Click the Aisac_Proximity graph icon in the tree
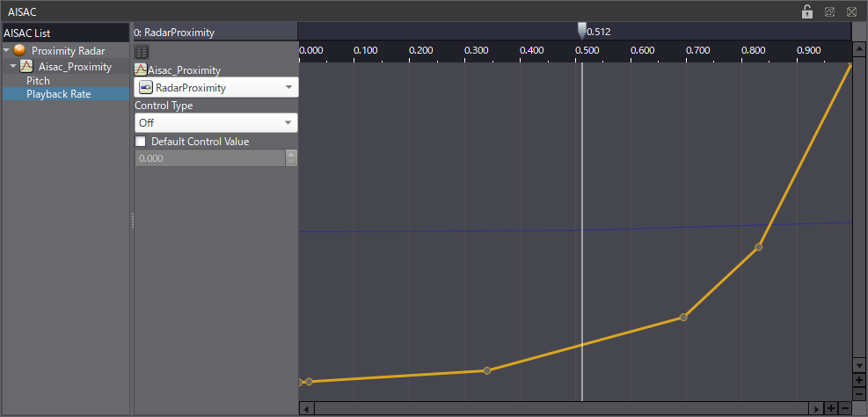This screenshot has height=417, width=868. click(26, 67)
